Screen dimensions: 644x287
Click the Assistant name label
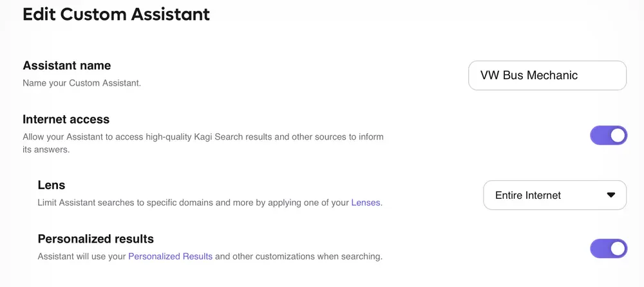66,66
